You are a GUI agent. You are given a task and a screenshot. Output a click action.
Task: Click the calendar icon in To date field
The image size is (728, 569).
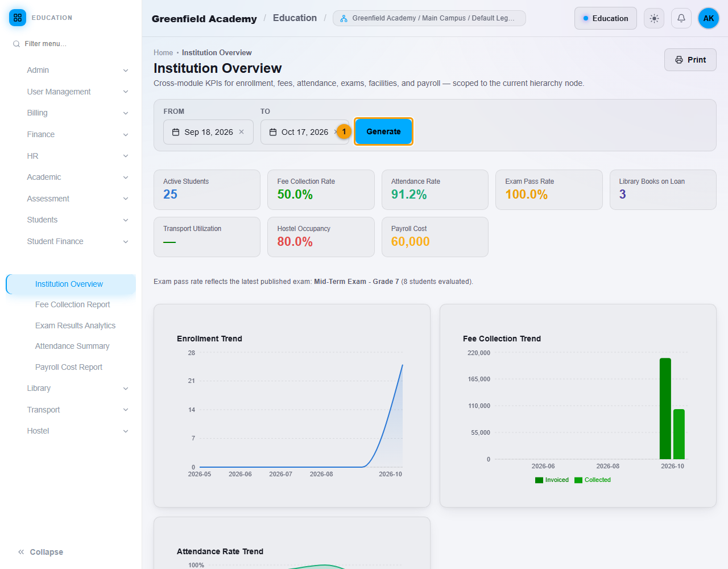pos(273,132)
